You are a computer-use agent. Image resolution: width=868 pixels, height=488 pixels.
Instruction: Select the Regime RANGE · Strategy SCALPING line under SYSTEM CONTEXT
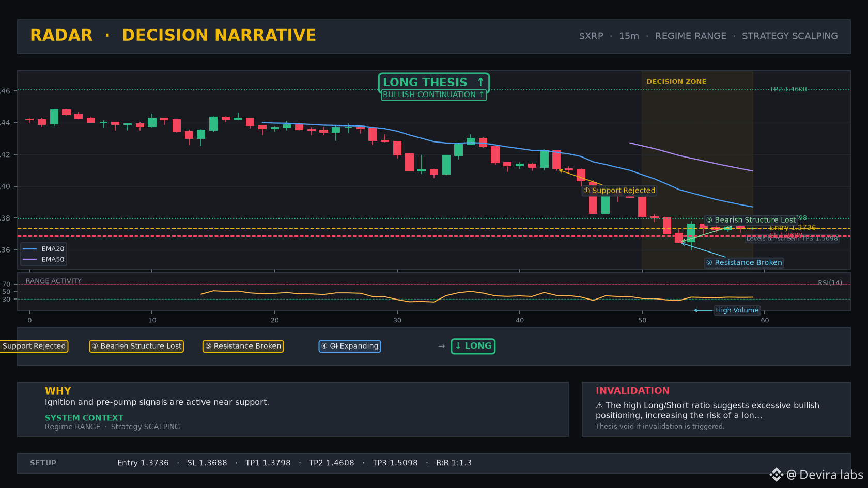pyautogui.click(x=113, y=427)
